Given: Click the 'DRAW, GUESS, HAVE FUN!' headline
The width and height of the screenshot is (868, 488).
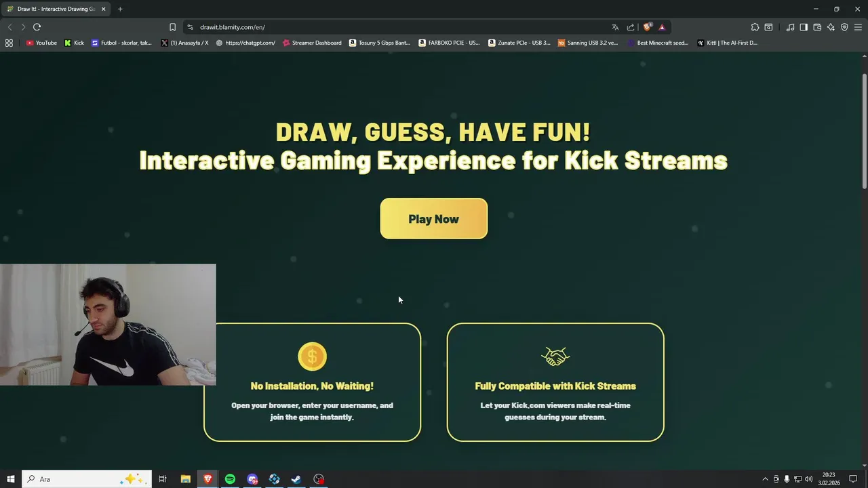Looking at the screenshot, I should tap(433, 131).
